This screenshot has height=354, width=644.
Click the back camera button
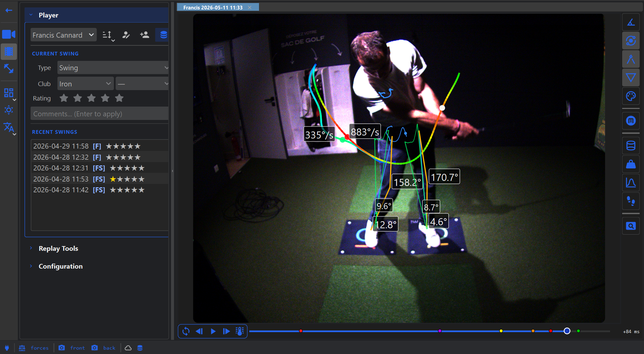click(x=103, y=348)
